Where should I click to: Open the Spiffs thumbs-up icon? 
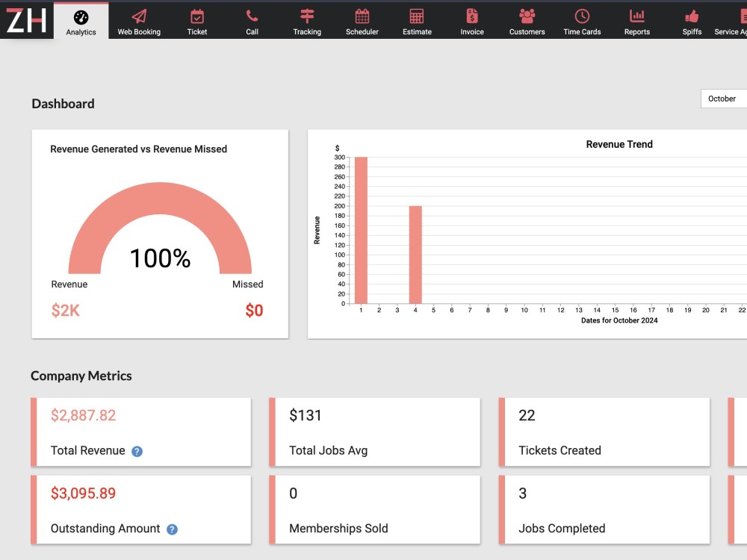coord(692,16)
